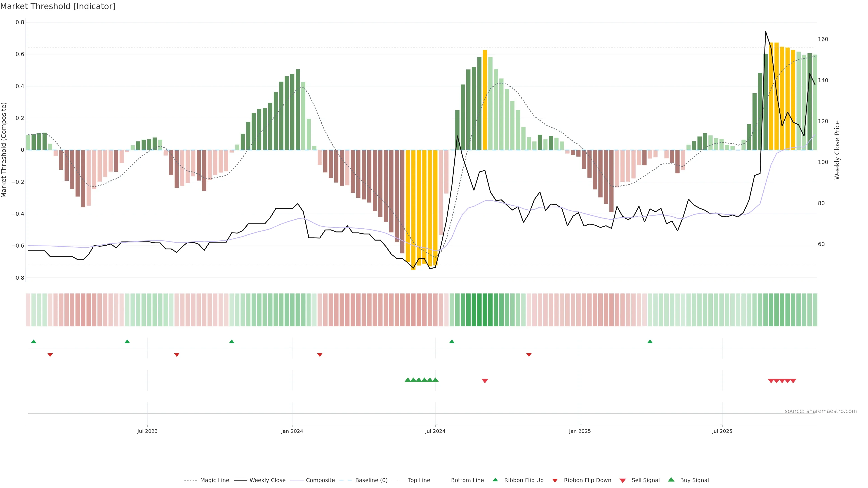This screenshot has width=868, height=488.
Task: Click the Ribbon Flip Up marker just after Jul 2024
Action: click(x=452, y=342)
